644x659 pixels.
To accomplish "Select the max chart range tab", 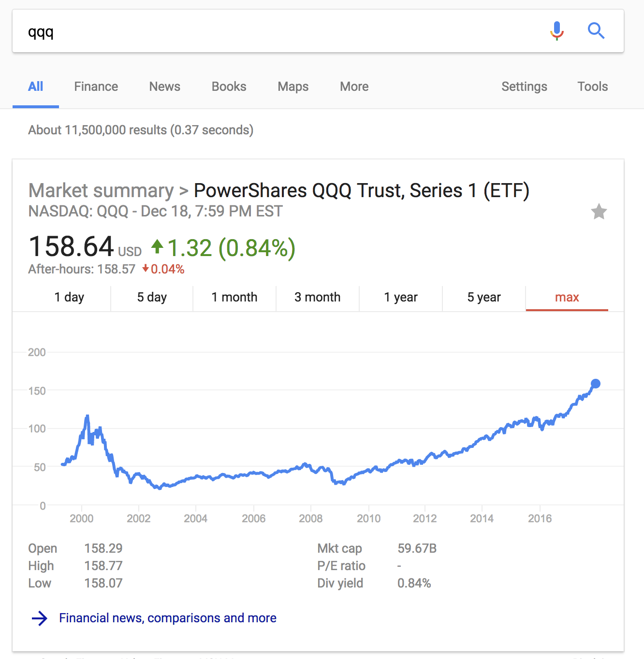I will pyautogui.click(x=567, y=297).
